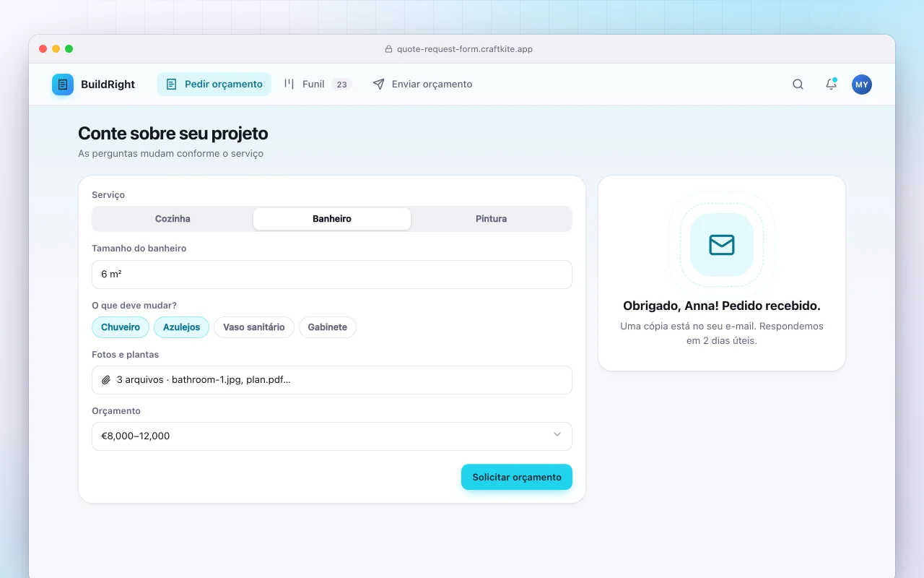Viewport: 924px width, 578px height.
Task: Toggle the Azulejos chip
Action: point(181,327)
